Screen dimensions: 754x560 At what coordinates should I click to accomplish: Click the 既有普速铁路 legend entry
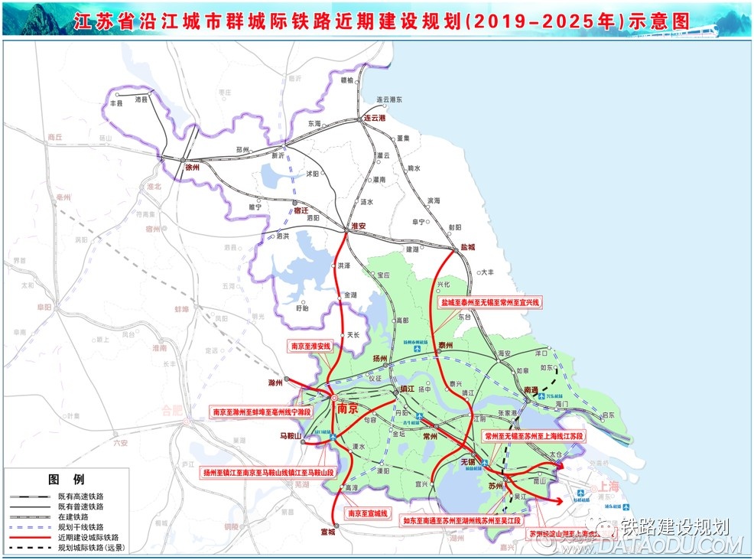57,506
